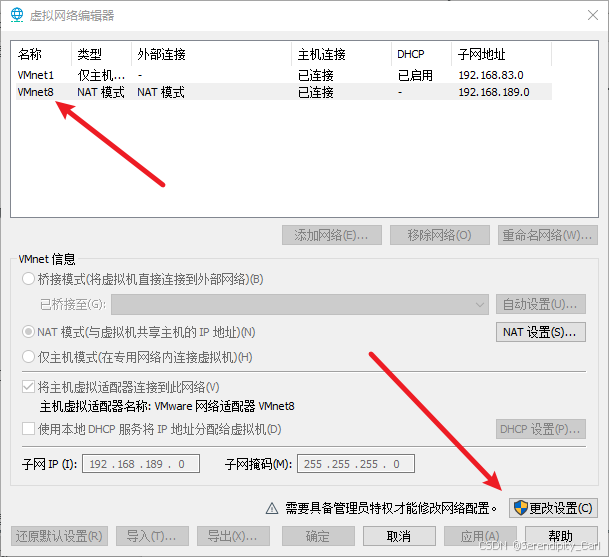609x557 pixels.
Task: Click 移除网络(O) button
Action: pos(440,235)
